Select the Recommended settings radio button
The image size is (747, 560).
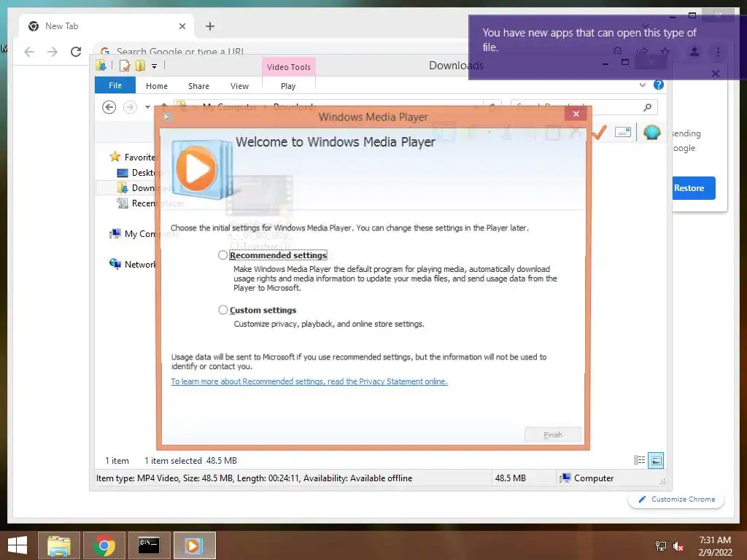pyautogui.click(x=222, y=255)
